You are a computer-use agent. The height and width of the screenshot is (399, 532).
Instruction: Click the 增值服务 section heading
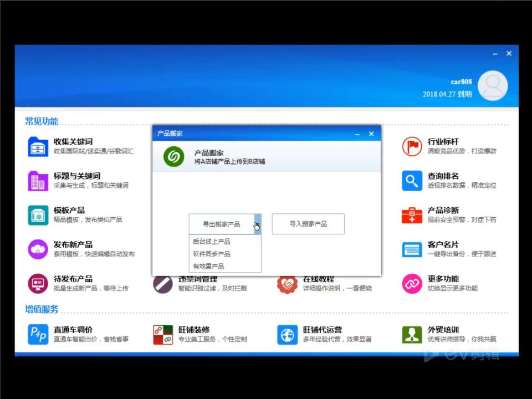[42, 309]
